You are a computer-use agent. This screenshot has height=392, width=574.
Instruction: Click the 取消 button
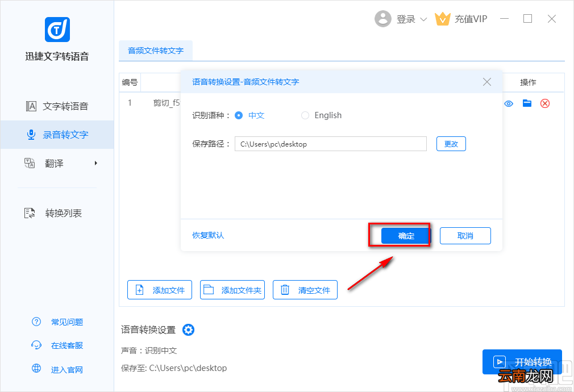coord(465,236)
